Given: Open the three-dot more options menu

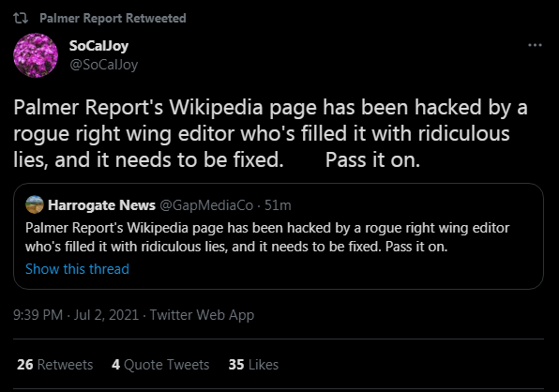Looking at the screenshot, I should 535,45.
